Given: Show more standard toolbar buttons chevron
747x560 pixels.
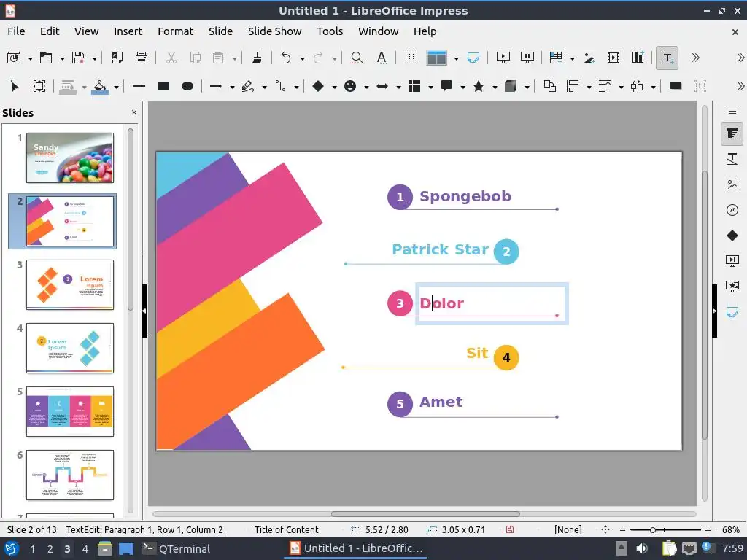Looking at the screenshot, I should tap(695, 58).
